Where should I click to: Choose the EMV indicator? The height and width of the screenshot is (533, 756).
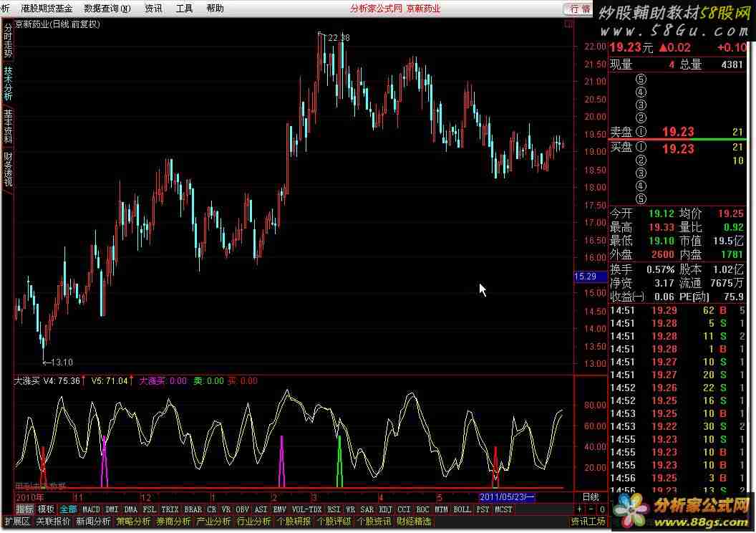click(280, 509)
